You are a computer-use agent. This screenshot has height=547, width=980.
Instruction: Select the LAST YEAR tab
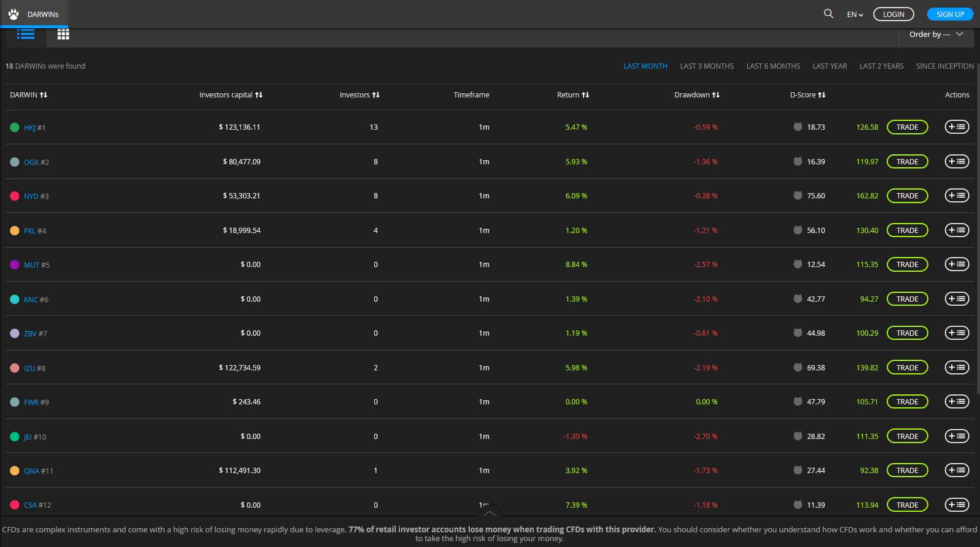click(x=830, y=66)
